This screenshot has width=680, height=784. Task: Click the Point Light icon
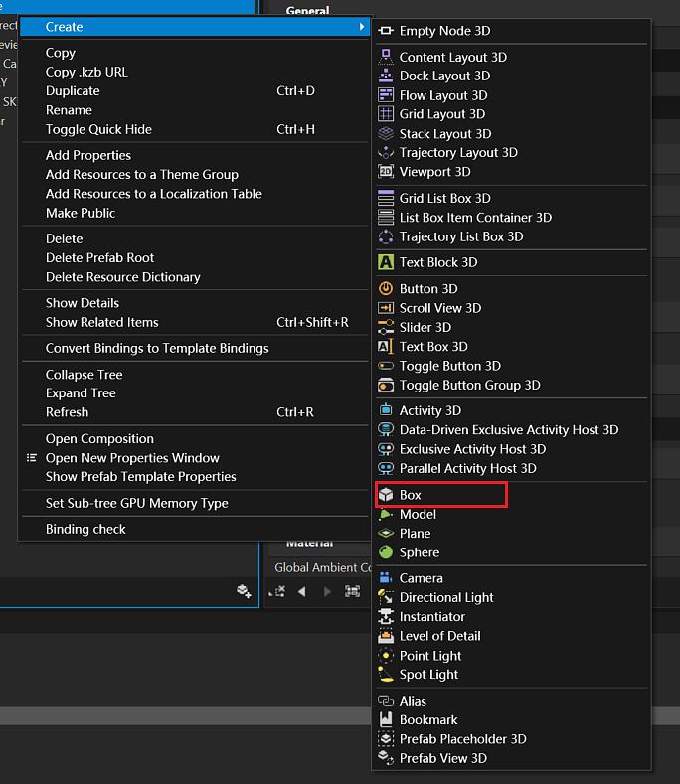386,655
